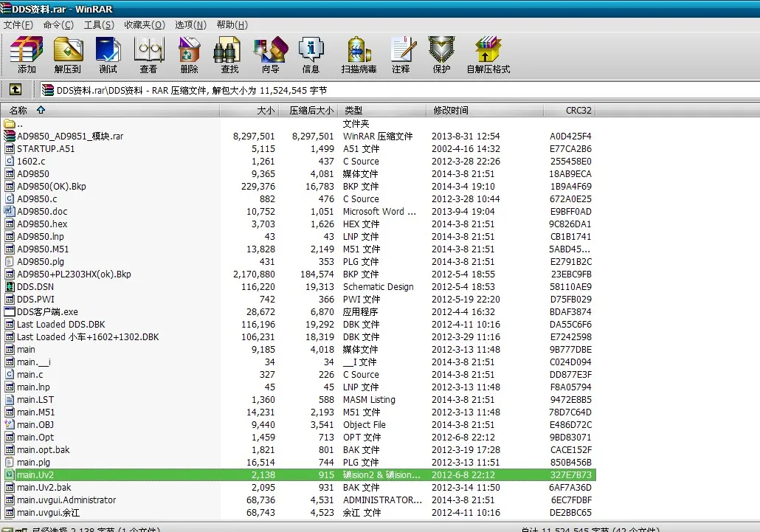The height and width of the screenshot is (532, 760).
Task: Select the main.lnp file name
Action: 33,387
